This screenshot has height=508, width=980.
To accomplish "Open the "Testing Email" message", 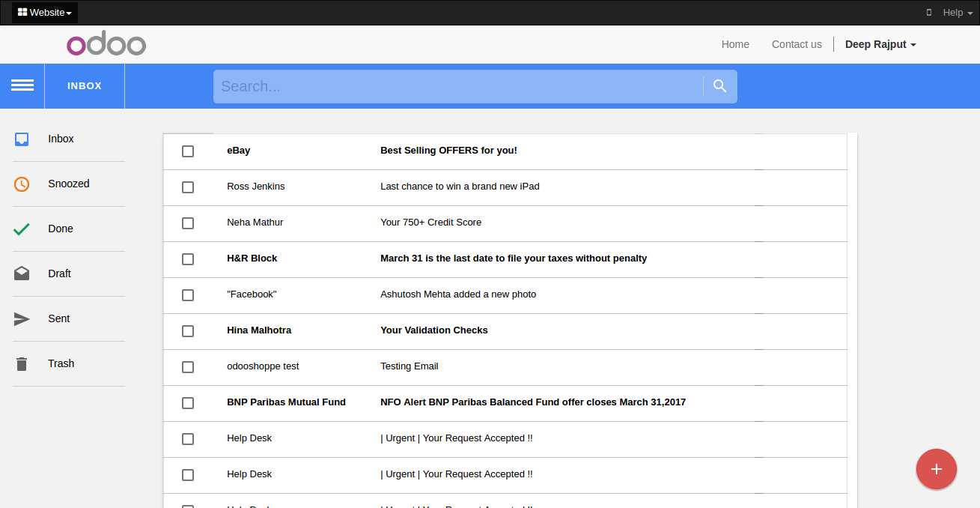I will click(410, 366).
